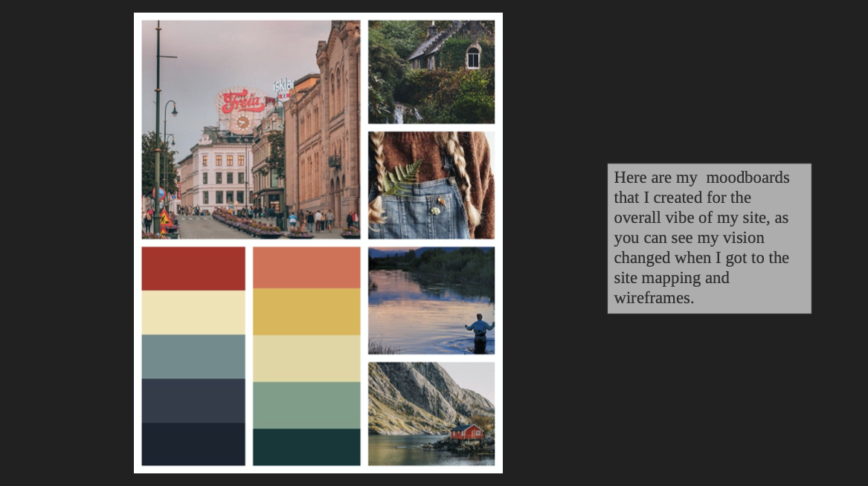Open the fisherman in river photo
The height and width of the screenshot is (486, 868).
pos(431,300)
